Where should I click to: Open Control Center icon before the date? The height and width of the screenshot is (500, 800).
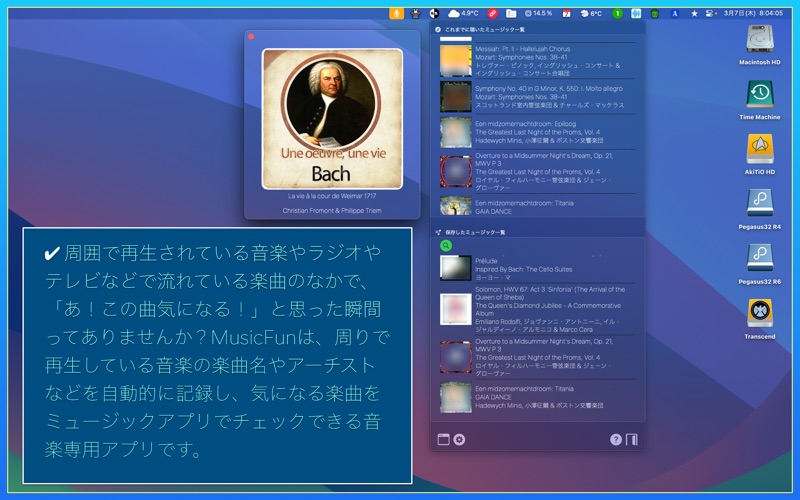pyautogui.click(x=710, y=14)
